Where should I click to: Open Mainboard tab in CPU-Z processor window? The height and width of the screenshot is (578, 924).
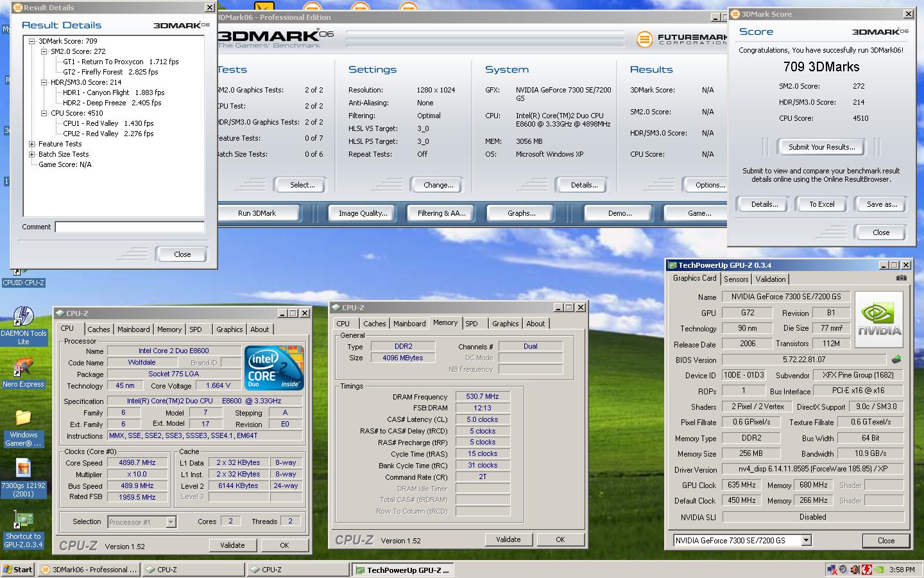pos(133,329)
